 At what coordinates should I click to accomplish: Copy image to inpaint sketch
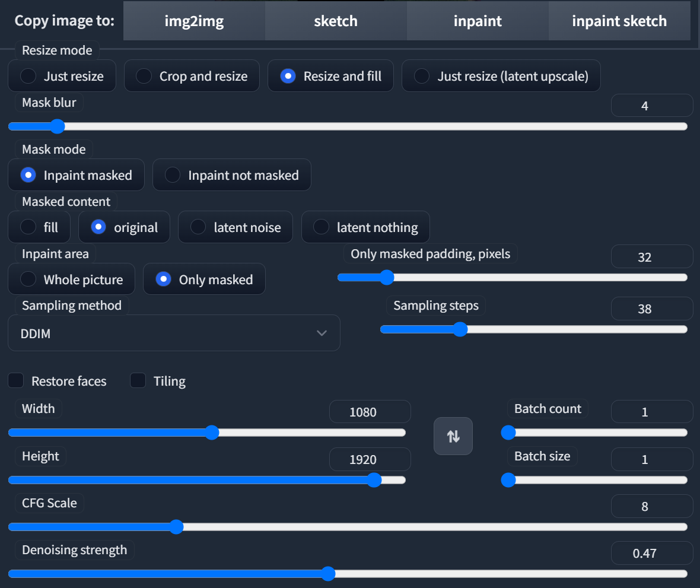[x=619, y=21]
